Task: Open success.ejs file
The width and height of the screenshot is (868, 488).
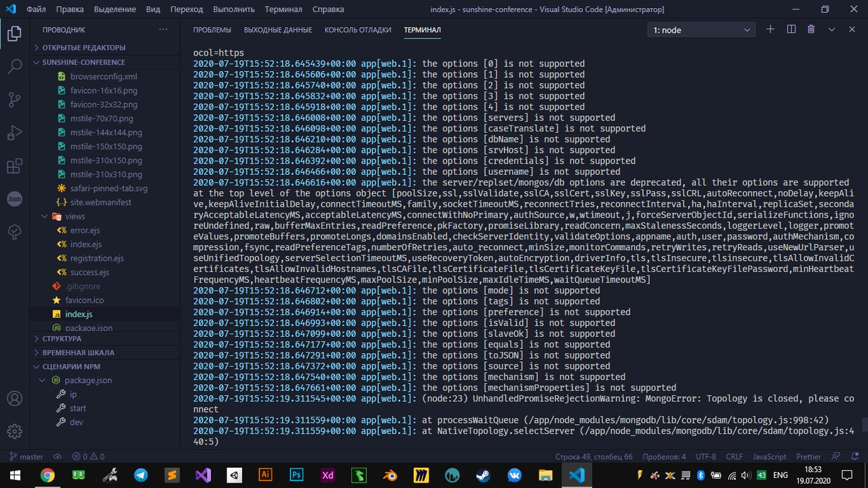Action: [x=90, y=272]
